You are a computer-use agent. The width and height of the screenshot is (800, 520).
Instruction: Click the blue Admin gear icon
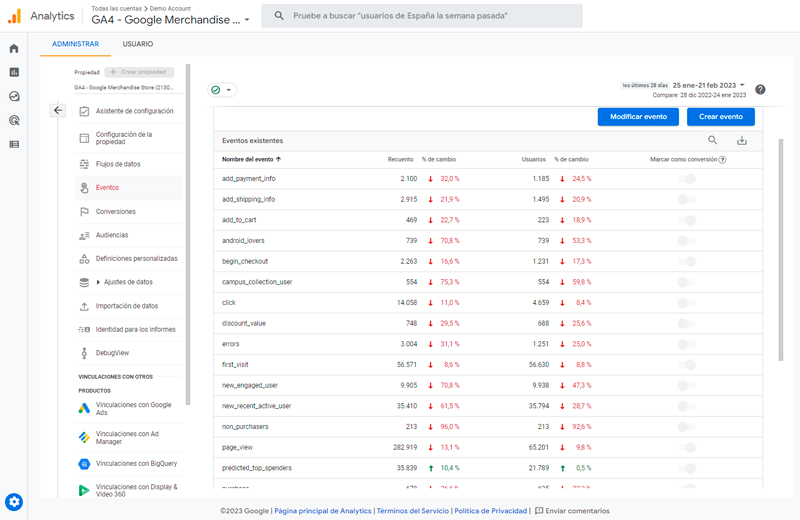(14, 502)
